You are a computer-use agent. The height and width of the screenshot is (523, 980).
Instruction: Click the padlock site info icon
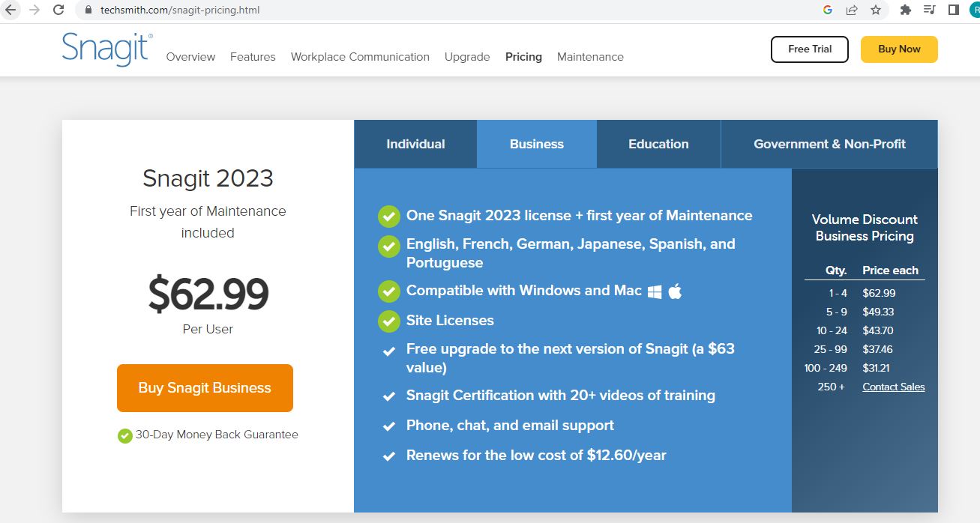(88, 10)
